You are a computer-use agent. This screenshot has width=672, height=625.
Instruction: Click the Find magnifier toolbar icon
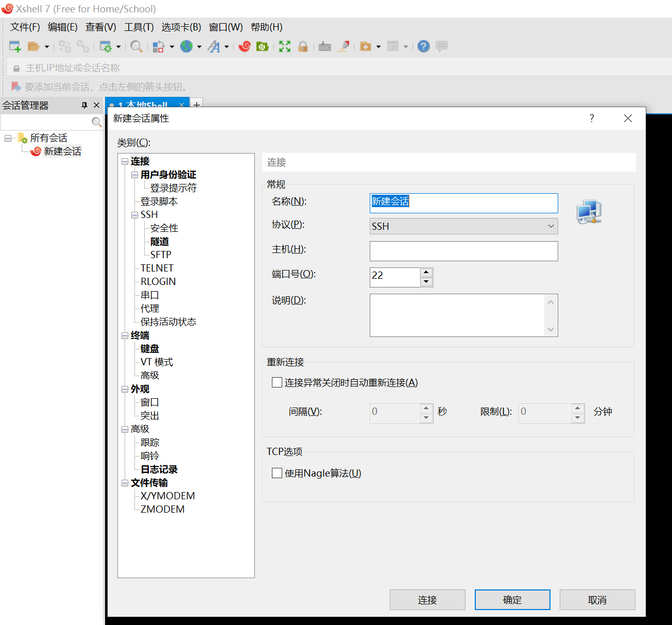[136, 46]
